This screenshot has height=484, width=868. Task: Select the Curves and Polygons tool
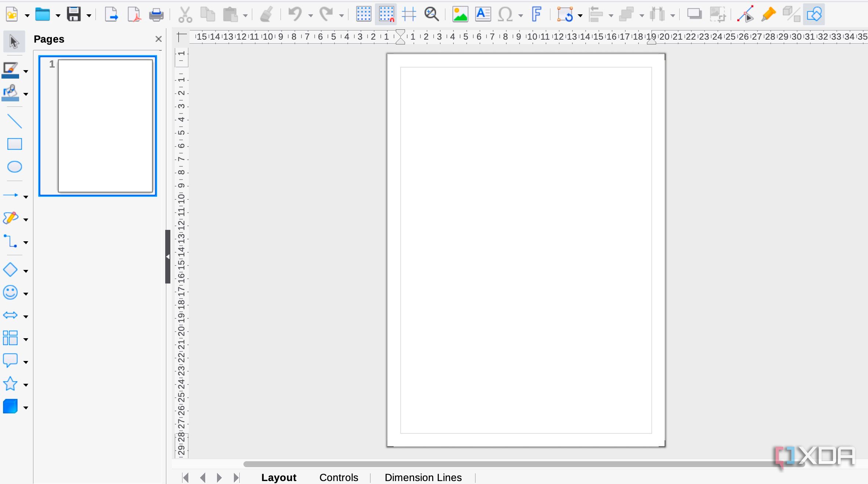coord(10,218)
